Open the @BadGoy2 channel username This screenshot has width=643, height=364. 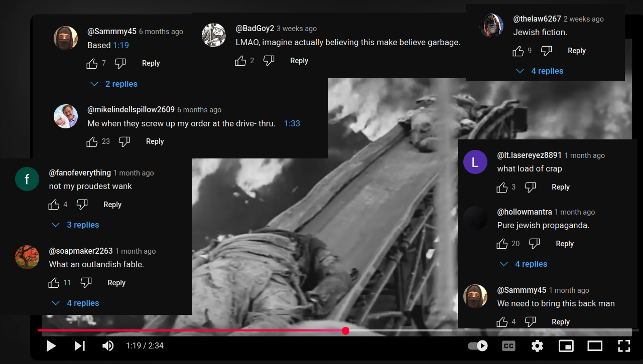tap(255, 29)
